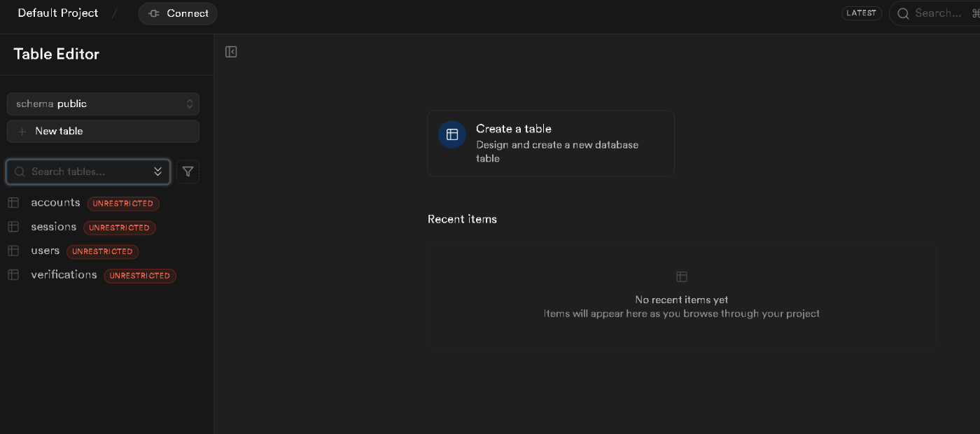The width and height of the screenshot is (980, 434).
Task: Click the UNRESTRICTED badge on sessions
Action: click(120, 227)
